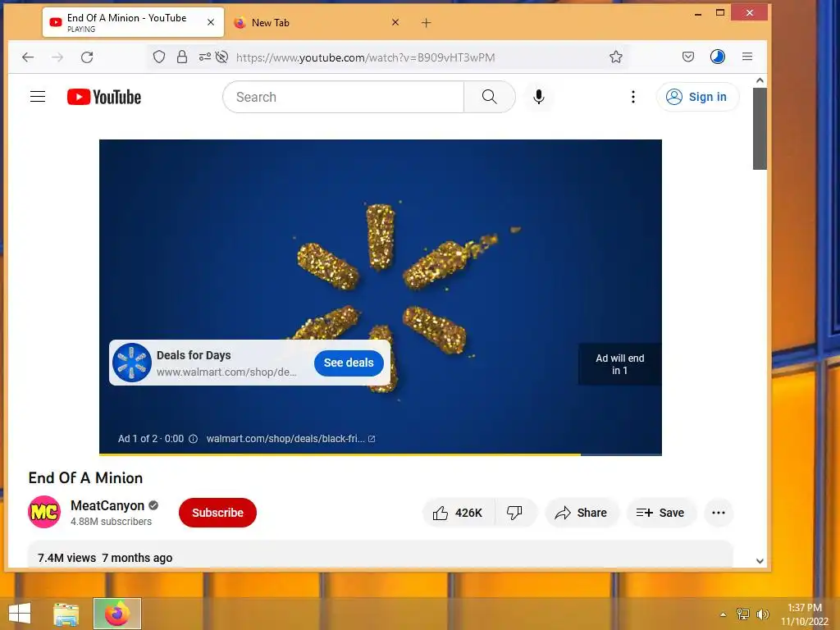Open YouTube settings three-dot menu
Image resolution: width=840 pixels, height=630 pixels.
(633, 97)
